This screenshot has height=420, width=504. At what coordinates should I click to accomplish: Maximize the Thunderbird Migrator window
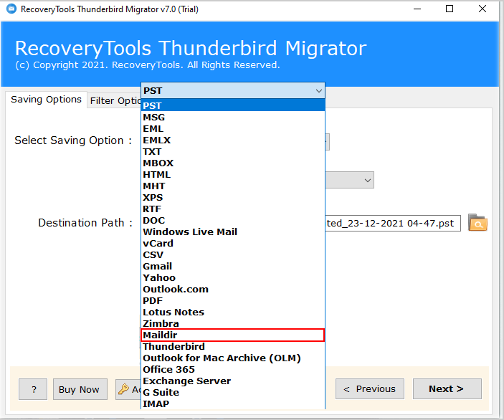click(450, 9)
